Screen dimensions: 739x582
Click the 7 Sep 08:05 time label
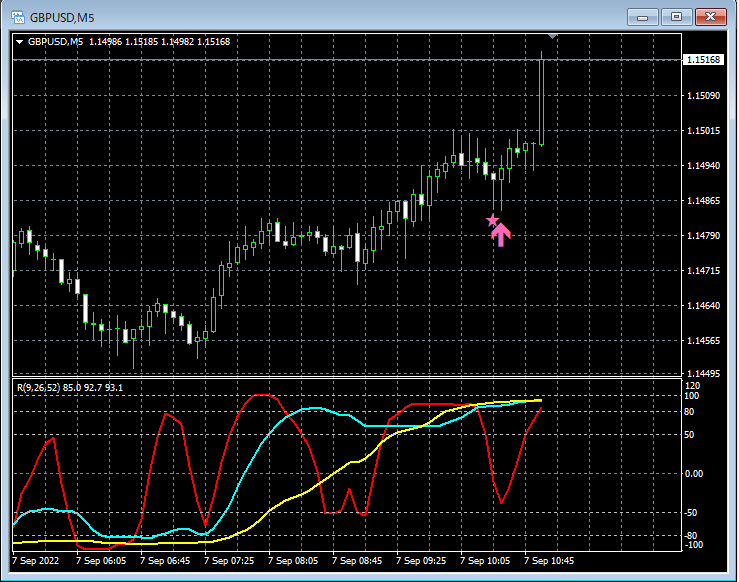point(293,561)
